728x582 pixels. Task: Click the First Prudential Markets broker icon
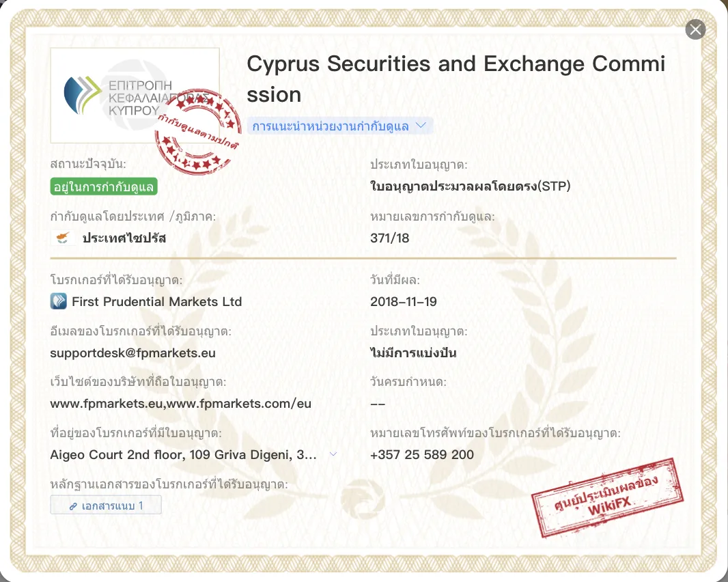click(x=59, y=301)
